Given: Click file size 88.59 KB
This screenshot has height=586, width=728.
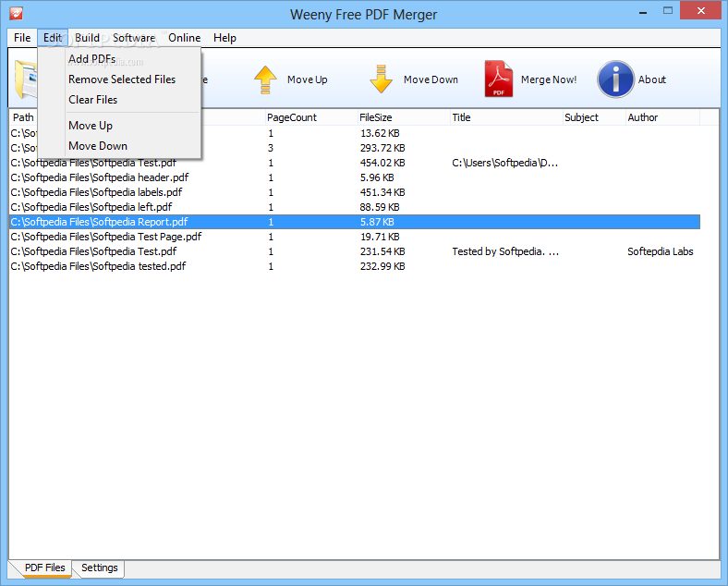Looking at the screenshot, I should (x=380, y=208).
